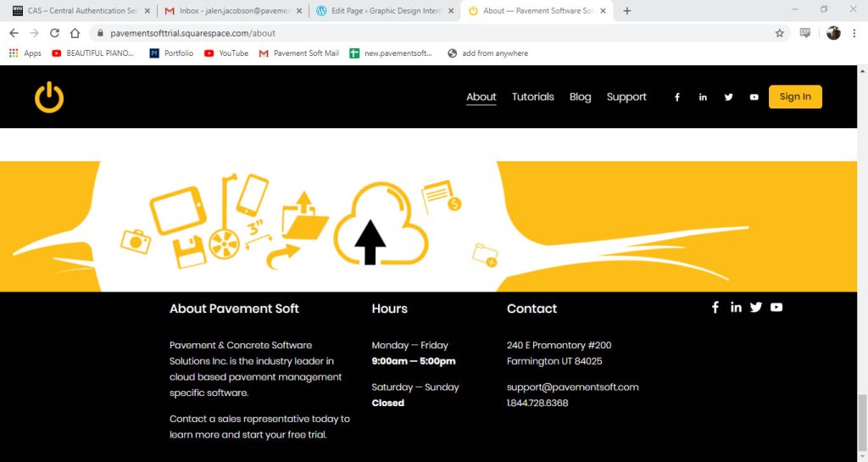Viewport: 868px width, 462px height.
Task: Click the footer YouTube icon
Action: [776, 307]
